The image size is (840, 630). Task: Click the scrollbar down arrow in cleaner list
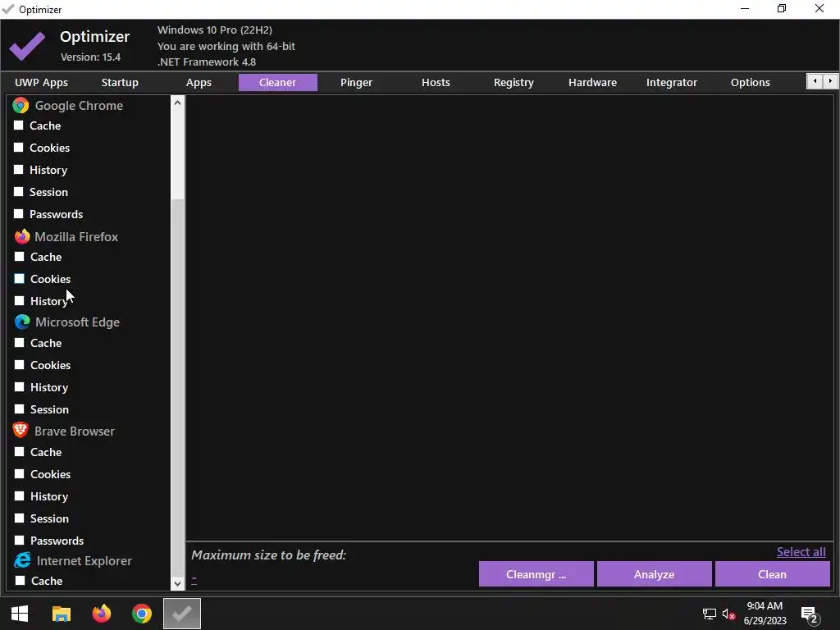[177, 584]
